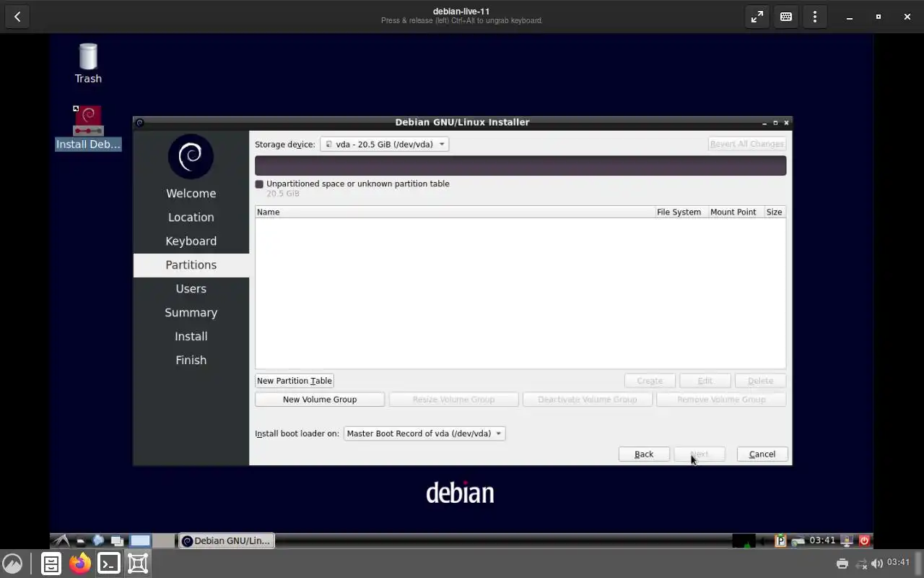This screenshot has width=924, height=578.
Task: Click the New Volume Group button
Action: tap(320, 399)
